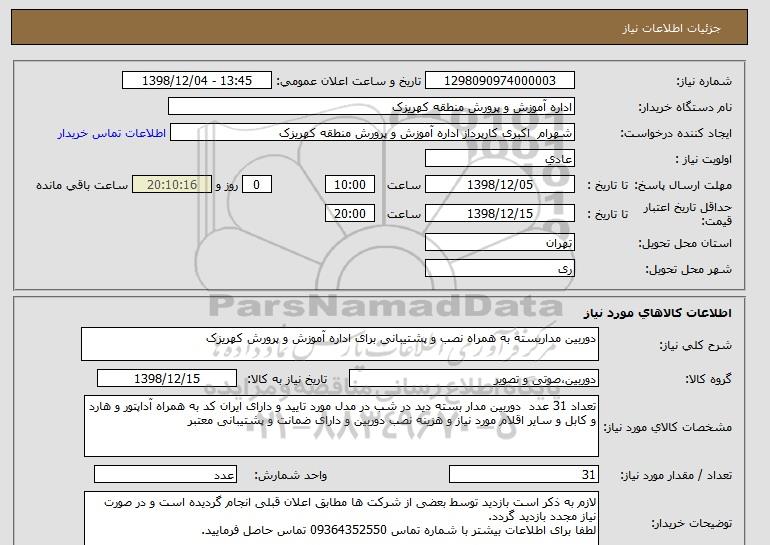Viewport: 770px width, 545px height.
Task: Click the label تعداد / مقدار مورد نیاز
Action: point(676,475)
